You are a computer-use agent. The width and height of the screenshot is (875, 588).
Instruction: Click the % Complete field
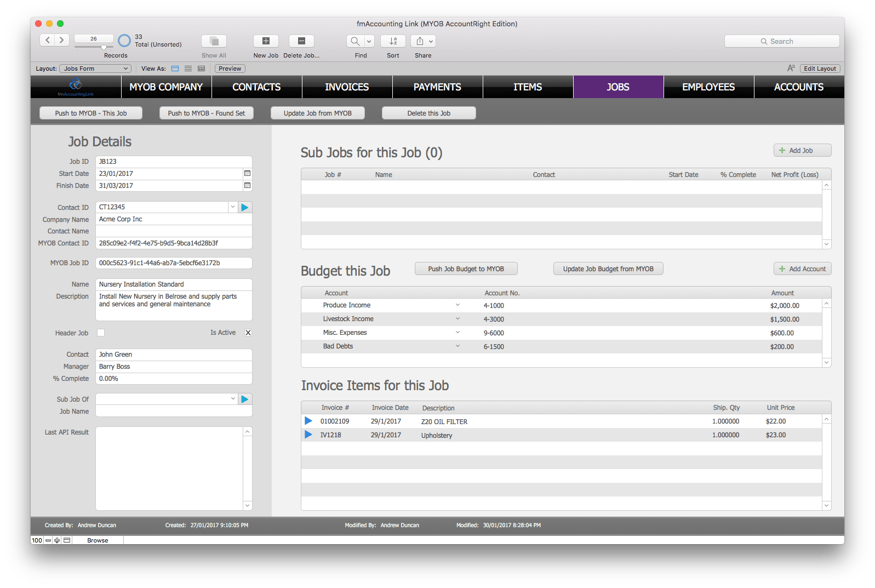point(174,379)
